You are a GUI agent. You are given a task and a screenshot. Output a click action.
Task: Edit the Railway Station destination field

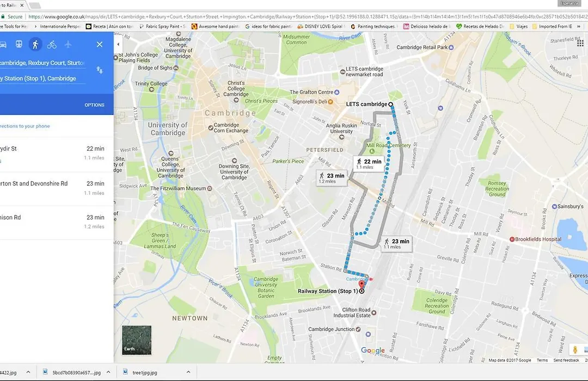(x=42, y=78)
